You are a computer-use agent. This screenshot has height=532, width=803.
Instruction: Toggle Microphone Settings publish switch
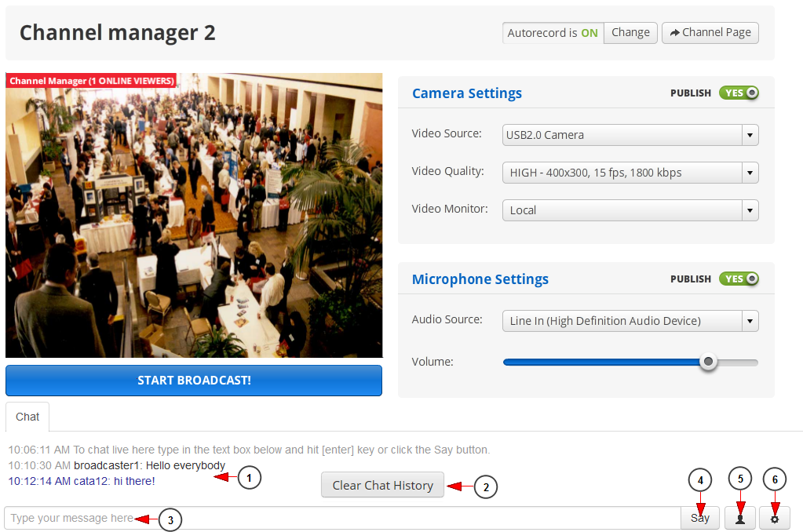click(x=739, y=279)
